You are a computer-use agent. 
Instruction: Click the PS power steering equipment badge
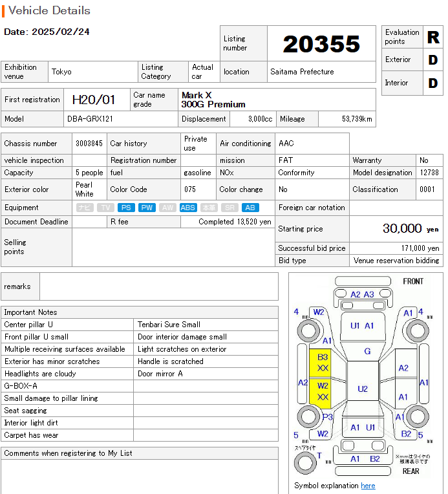pos(126,208)
